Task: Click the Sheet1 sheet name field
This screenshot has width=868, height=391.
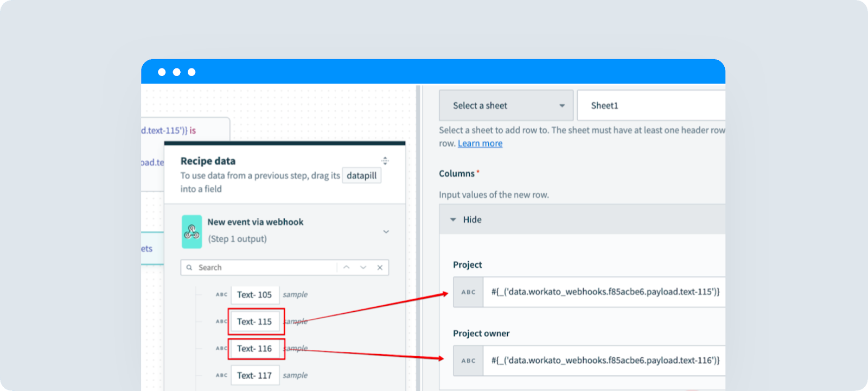Action: coord(651,105)
